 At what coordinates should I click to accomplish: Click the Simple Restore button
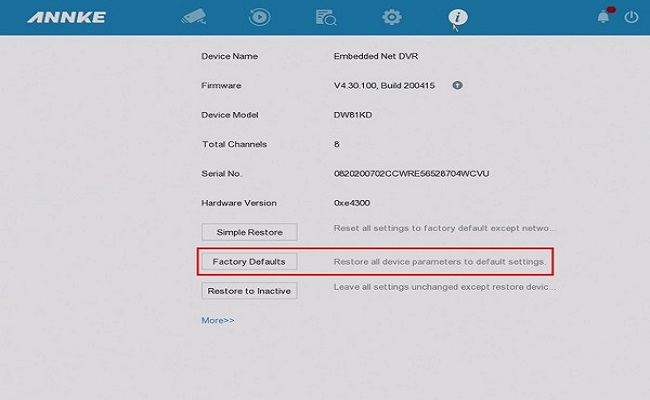tap(249, 232)
